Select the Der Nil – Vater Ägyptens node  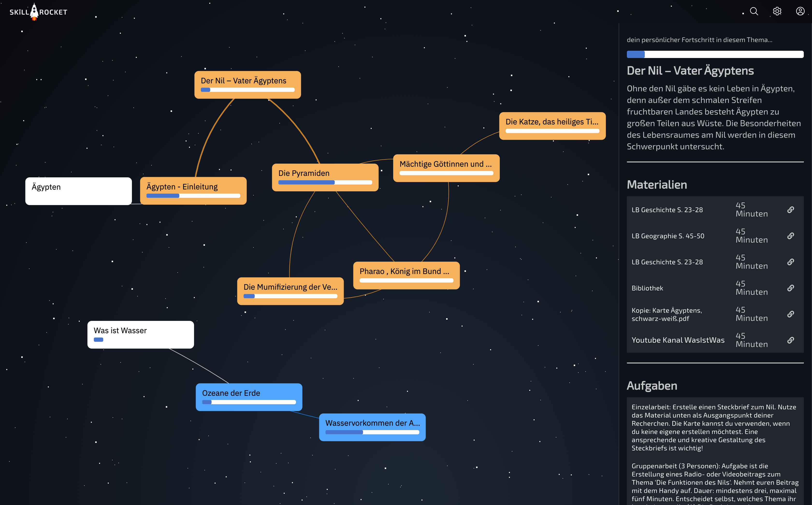[x=247, y=85]
